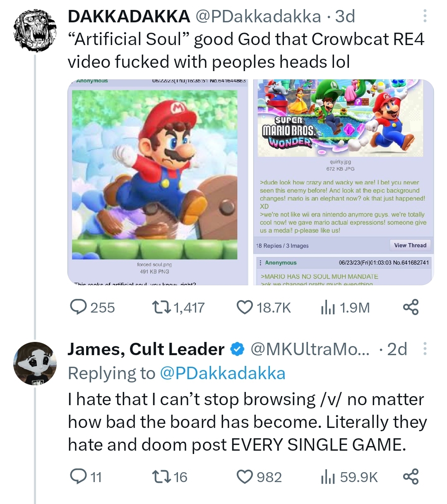
Task: Share DAKKADAKKA's tweet
Action: pyautogui.click(x=411, y=307)
